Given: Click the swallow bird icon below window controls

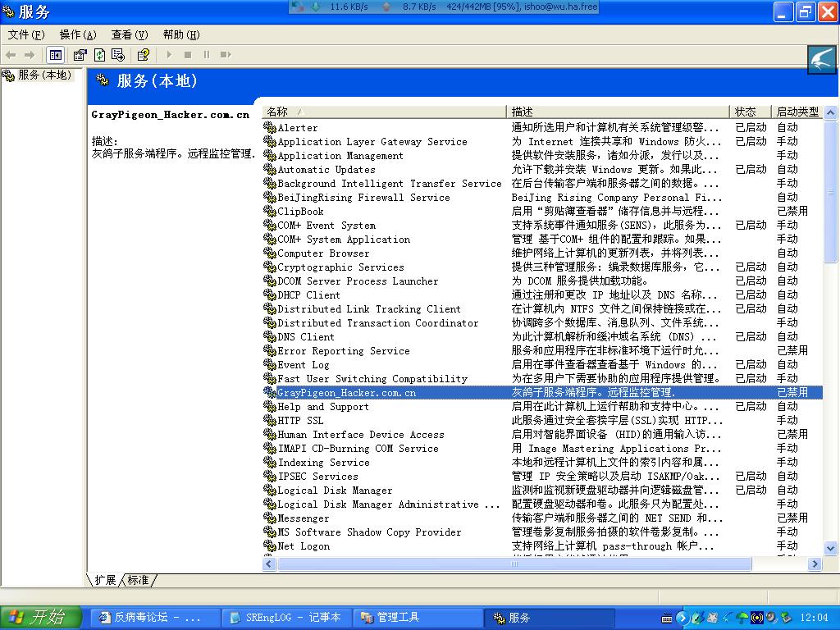Looking at the screenshot, I should tap(822, 59).
